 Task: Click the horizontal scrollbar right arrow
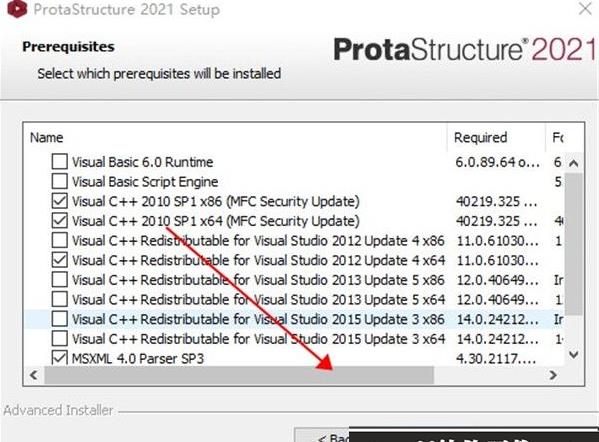[x=552, y=375]
